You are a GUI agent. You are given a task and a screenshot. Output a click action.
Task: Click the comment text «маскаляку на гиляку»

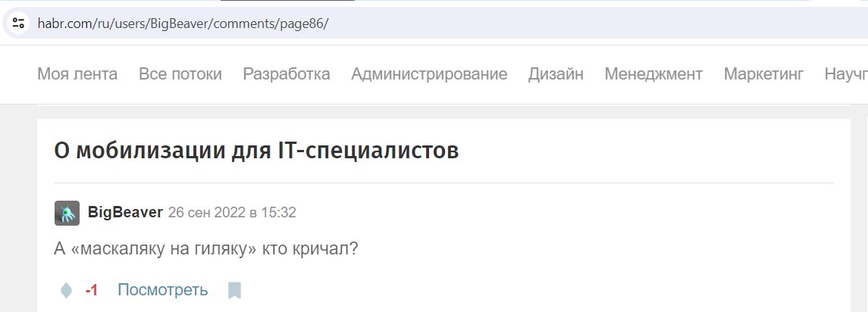click(164, 249)
